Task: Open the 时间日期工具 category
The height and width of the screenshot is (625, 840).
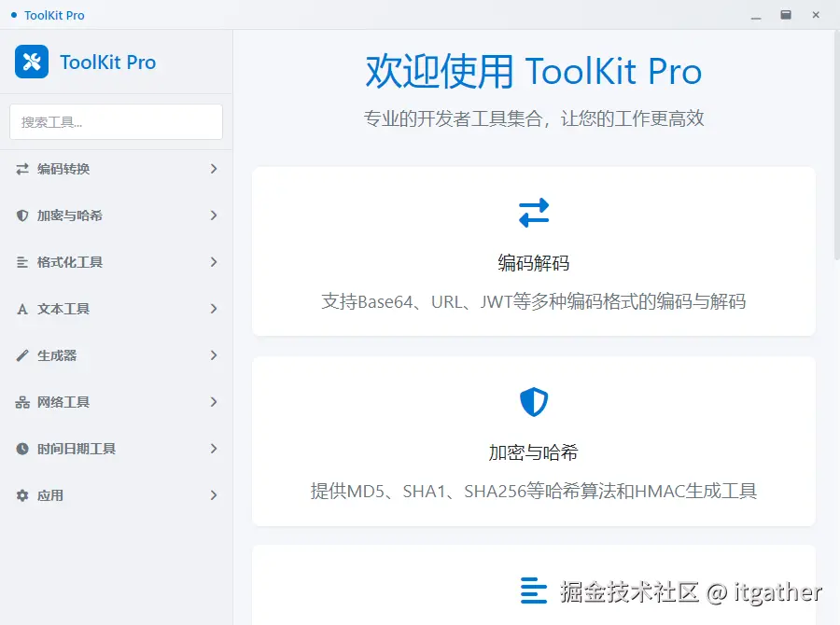Action: 117,449
